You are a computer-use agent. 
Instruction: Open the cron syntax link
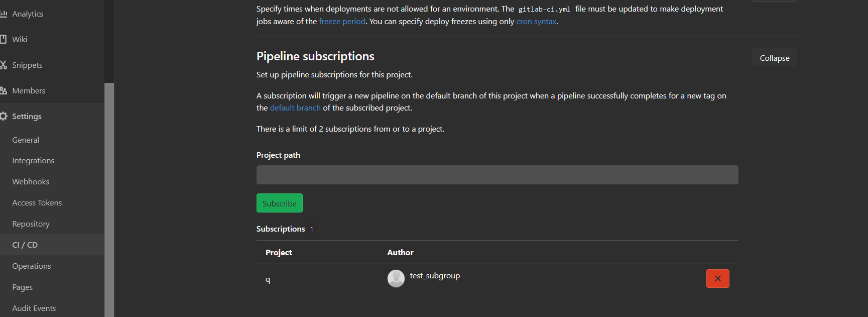(x=536, y=22)
